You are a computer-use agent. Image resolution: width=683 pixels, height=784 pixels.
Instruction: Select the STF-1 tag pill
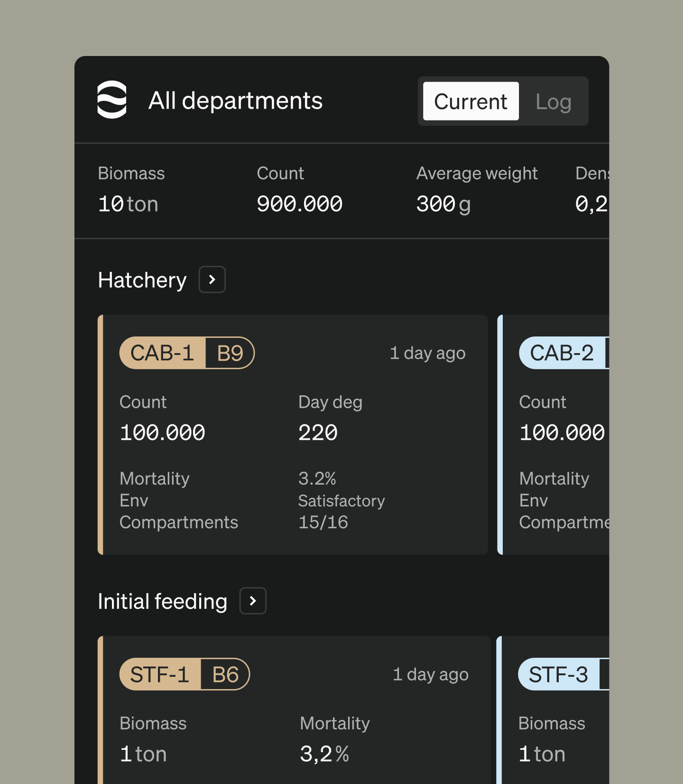(160, 674)
